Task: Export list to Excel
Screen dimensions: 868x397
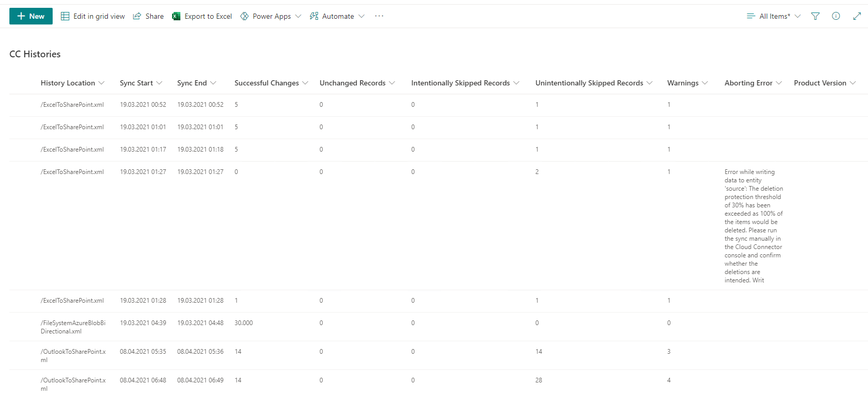Action: coord(202,16)
